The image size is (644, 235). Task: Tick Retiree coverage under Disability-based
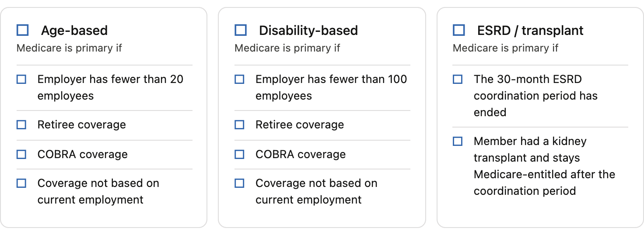239,124
